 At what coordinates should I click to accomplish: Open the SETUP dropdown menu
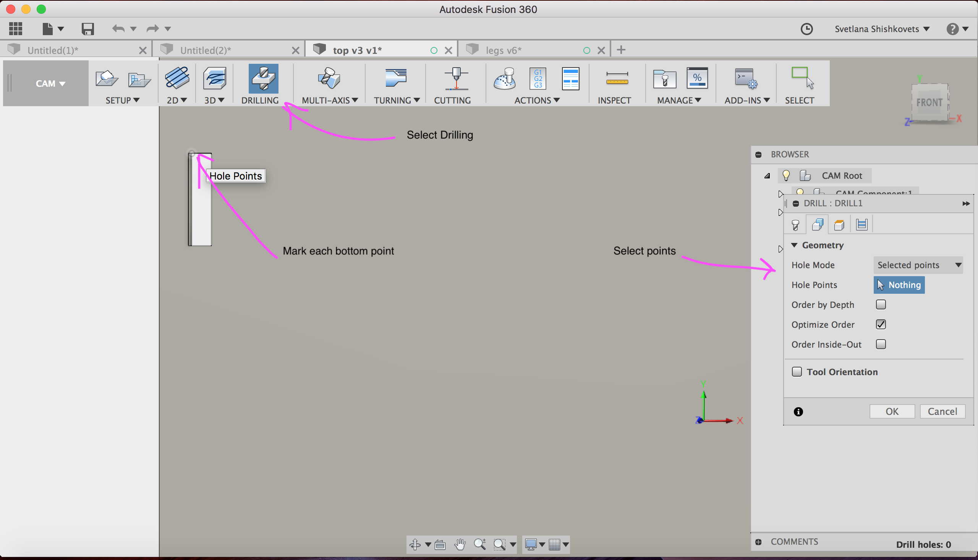tap(122, 100)
